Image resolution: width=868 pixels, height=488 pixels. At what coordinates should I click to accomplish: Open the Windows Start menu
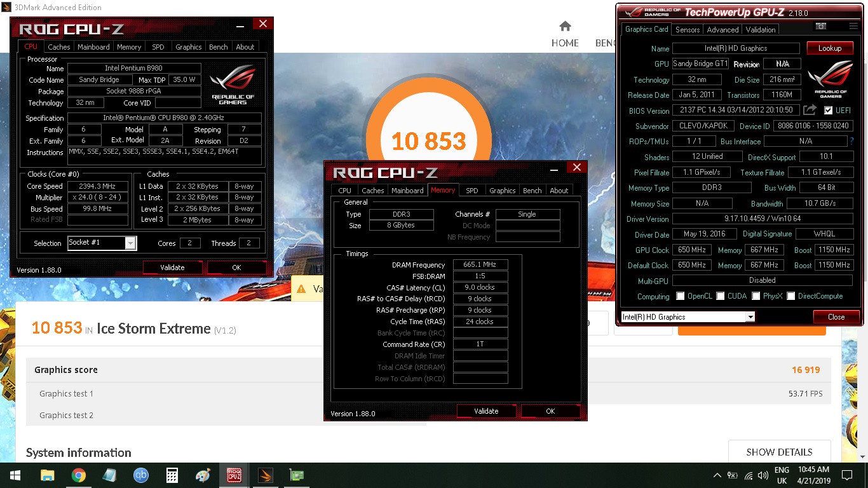(x=15, y=475)
